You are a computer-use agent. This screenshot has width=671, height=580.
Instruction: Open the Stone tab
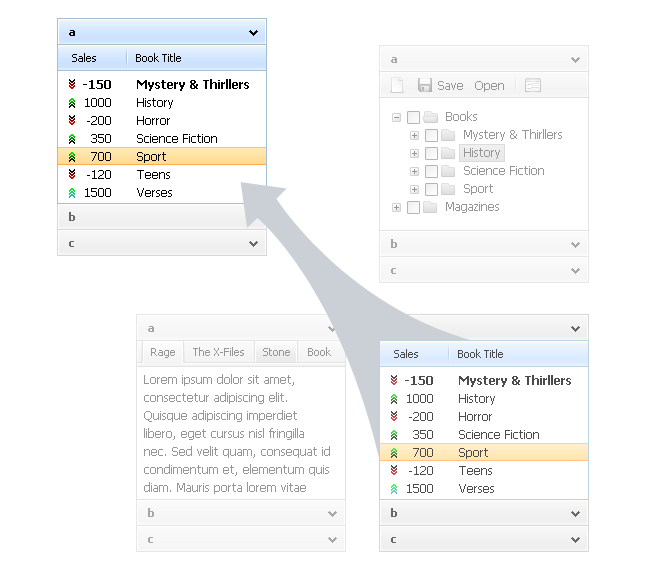276,352
